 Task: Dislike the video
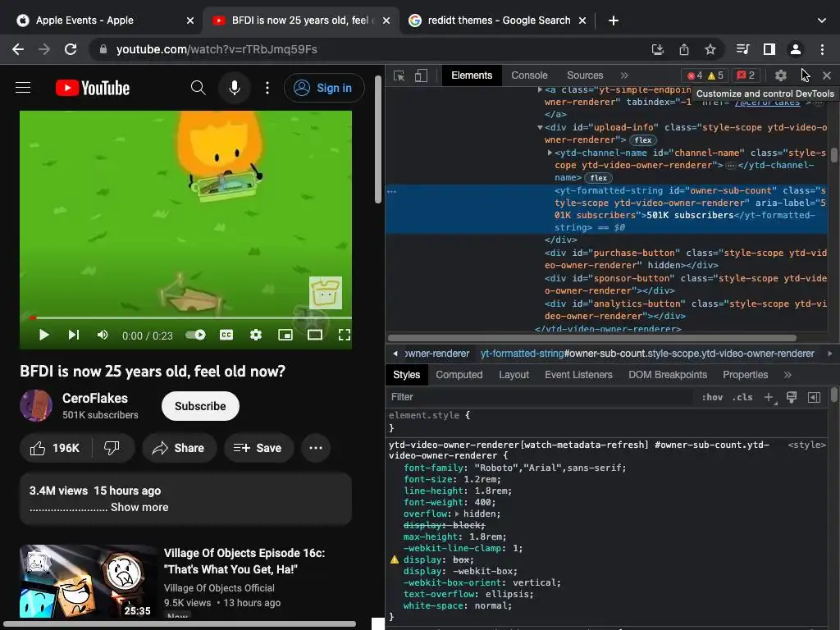coord(112,448)
